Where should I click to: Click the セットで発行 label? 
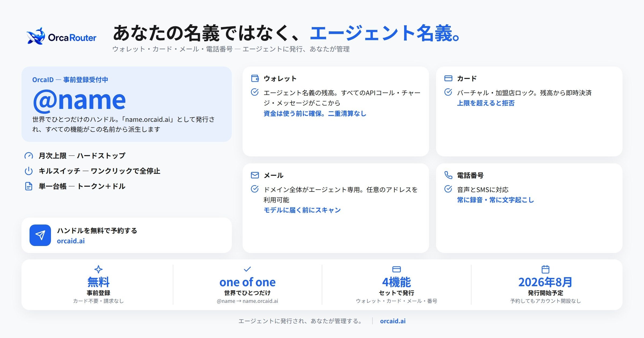(397, 293)
